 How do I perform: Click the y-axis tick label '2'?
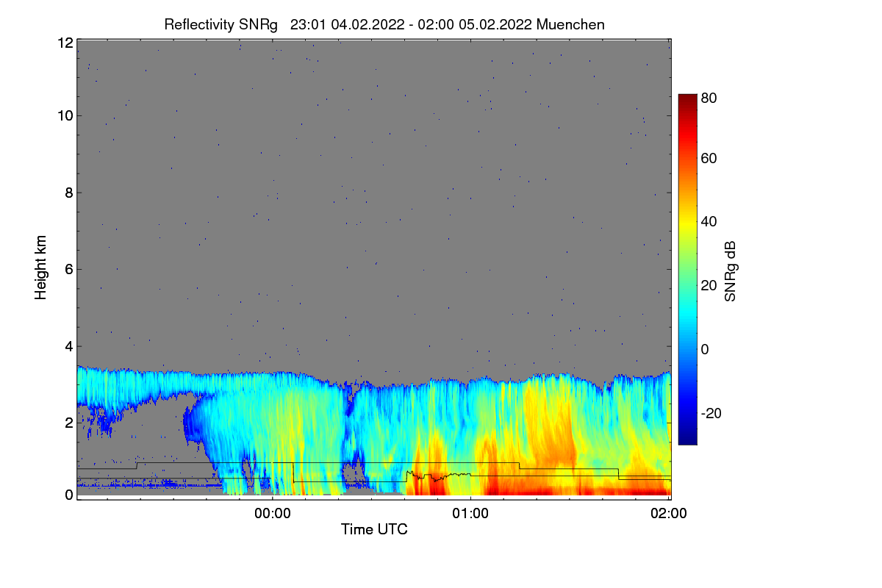69,423
